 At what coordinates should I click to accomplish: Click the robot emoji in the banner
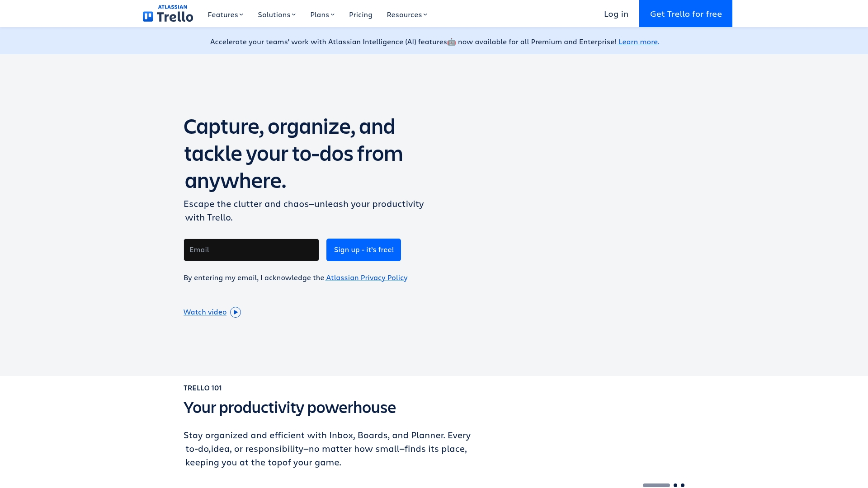[452, 42]
